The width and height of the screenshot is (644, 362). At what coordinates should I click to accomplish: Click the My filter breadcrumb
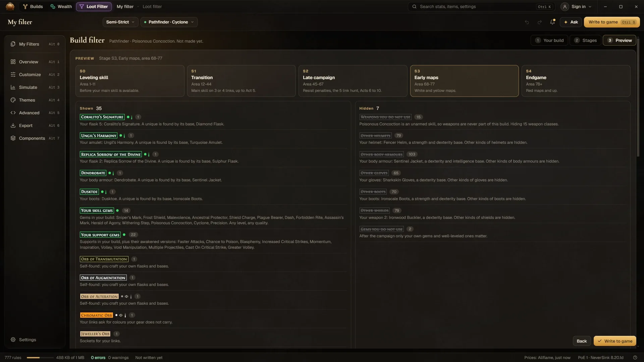tap(125, 7)
